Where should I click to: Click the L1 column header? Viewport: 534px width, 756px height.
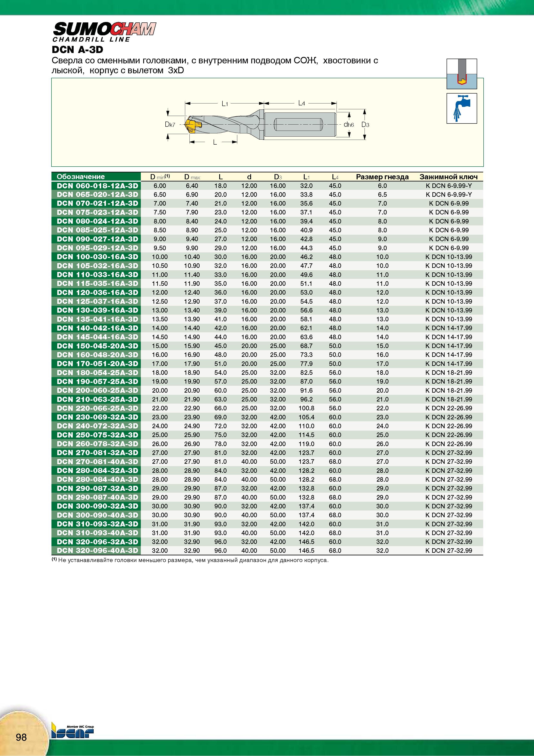coord(306,177)
